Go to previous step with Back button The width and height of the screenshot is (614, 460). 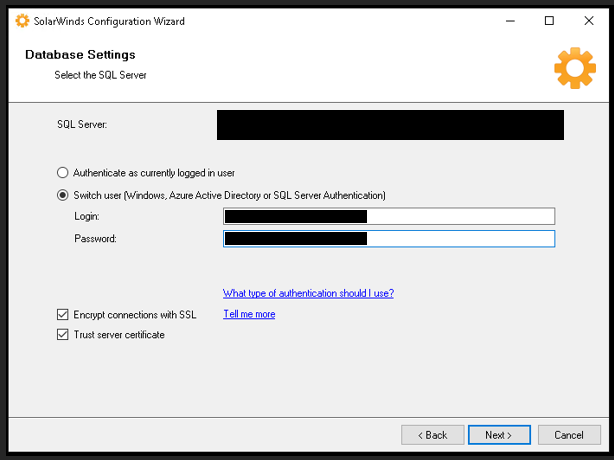[x=433, y=435]
